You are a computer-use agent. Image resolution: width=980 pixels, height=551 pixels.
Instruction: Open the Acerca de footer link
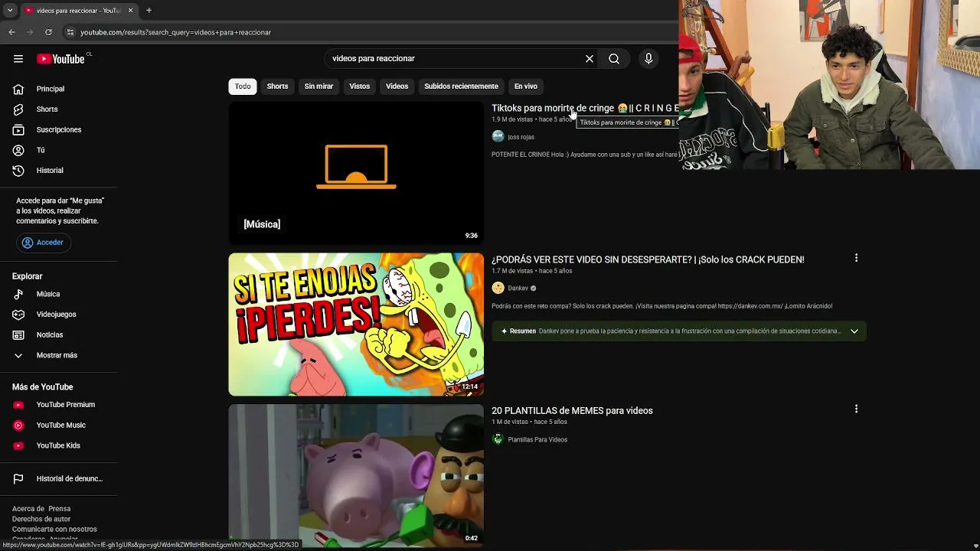pos(28,509)
